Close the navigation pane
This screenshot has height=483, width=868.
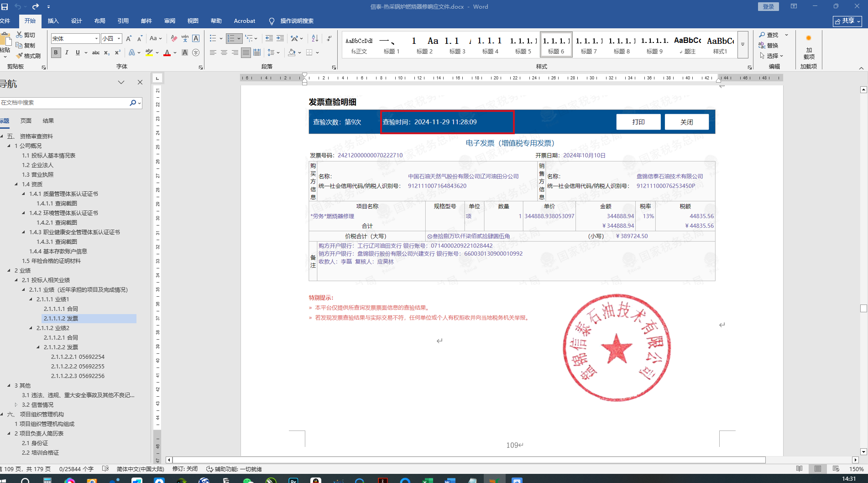[140, 82]
